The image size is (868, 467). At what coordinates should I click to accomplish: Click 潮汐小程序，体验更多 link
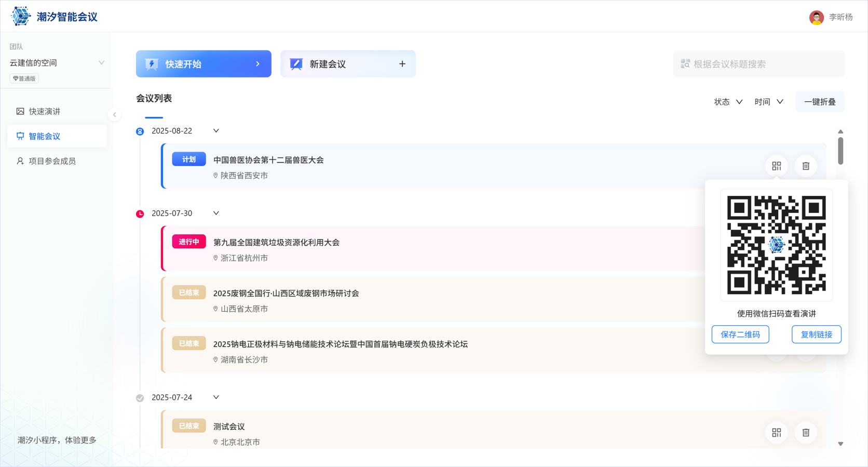(x=57, y=440)
